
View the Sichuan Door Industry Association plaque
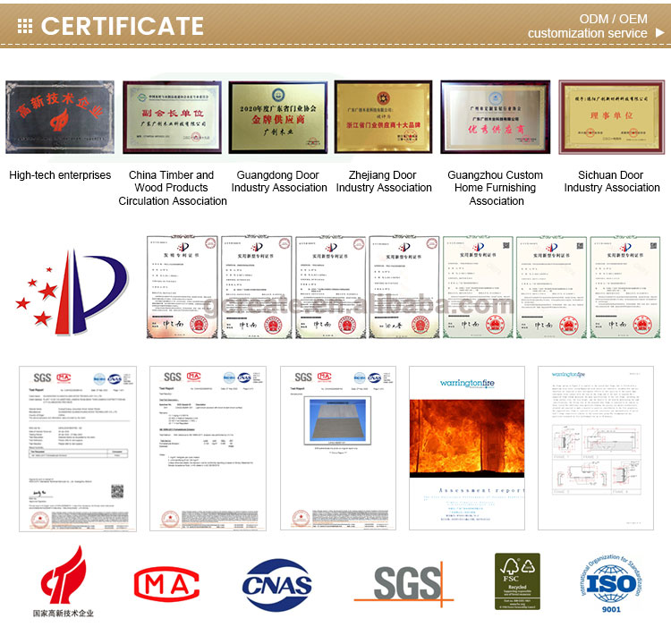pyautogui.click(x=612, y=117)
